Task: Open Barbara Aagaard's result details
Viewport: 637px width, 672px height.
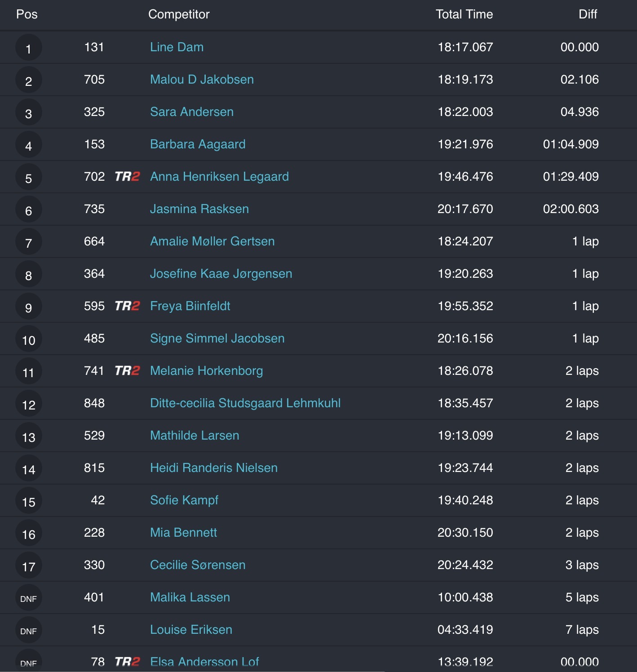Action: 198,144
